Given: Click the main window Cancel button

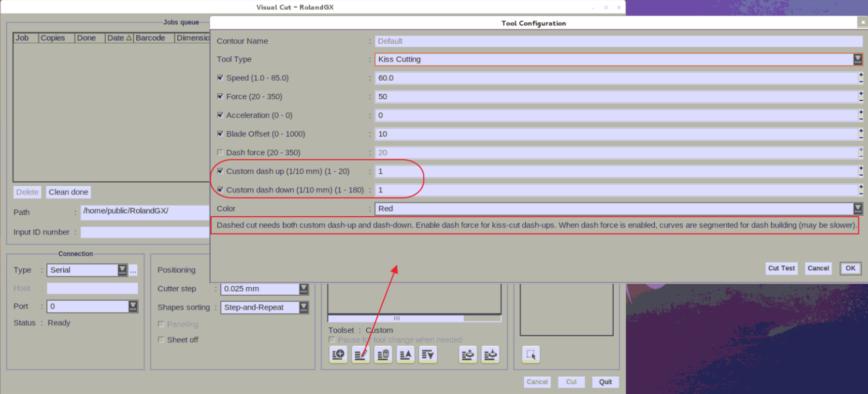Looking at the screenshot, I should pyautogui.click(x=537, y=382).
